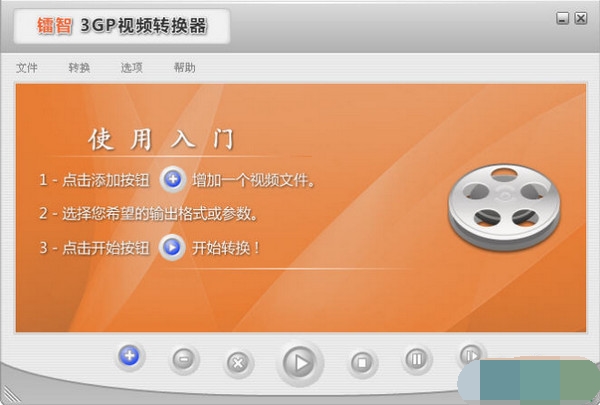The image size is (600, 405).
Task: Click the 使用入门 heading
Action: click(161, 139)
